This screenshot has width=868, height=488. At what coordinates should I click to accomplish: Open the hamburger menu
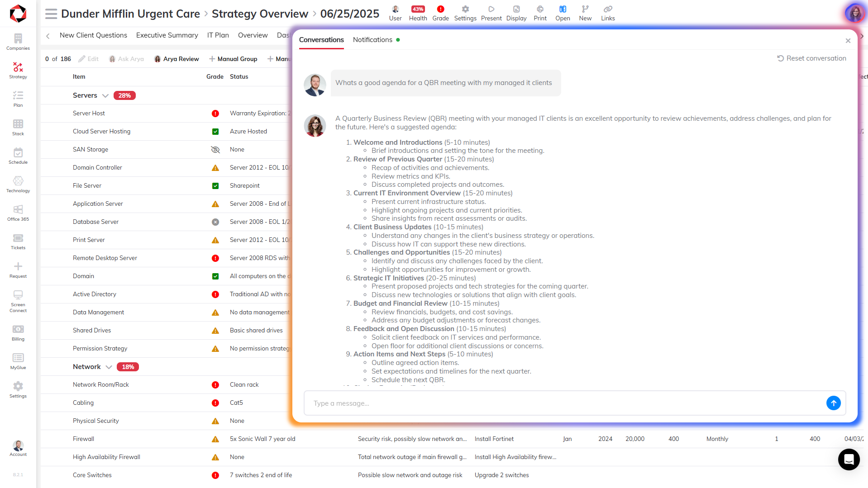tap(51, 14)
